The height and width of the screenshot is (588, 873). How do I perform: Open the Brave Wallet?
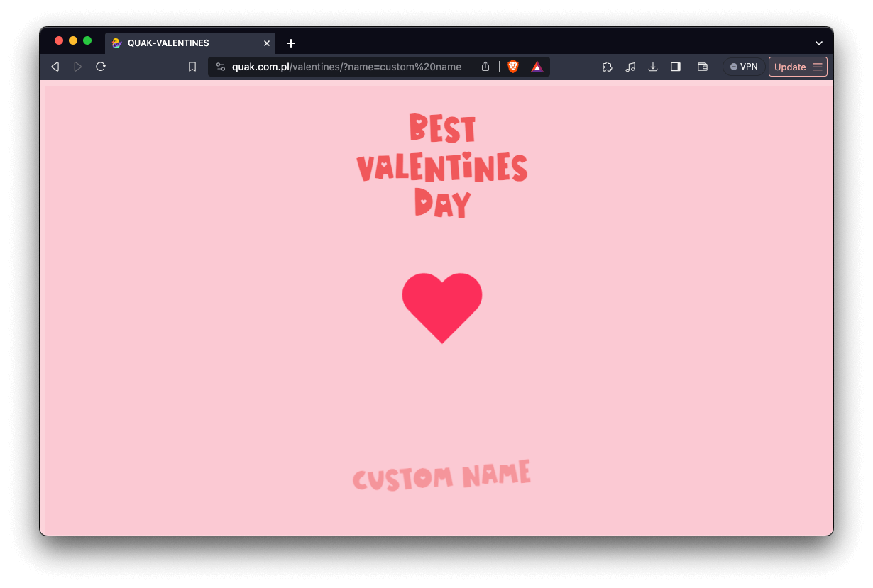[x=702, y=66]
